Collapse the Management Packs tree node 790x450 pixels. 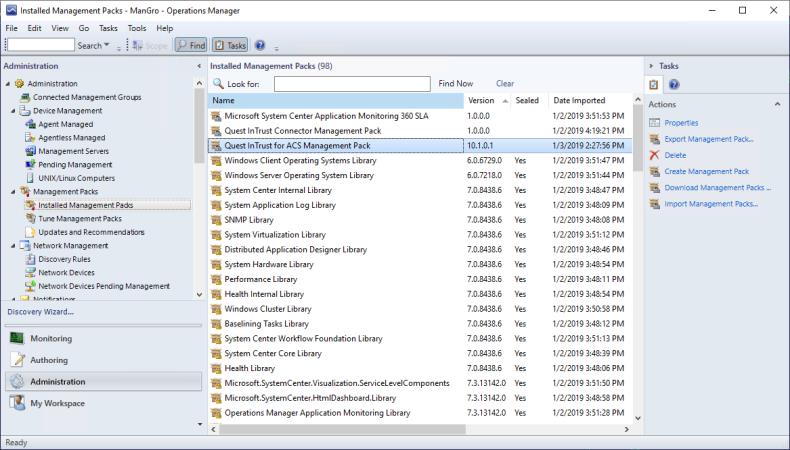13,192
